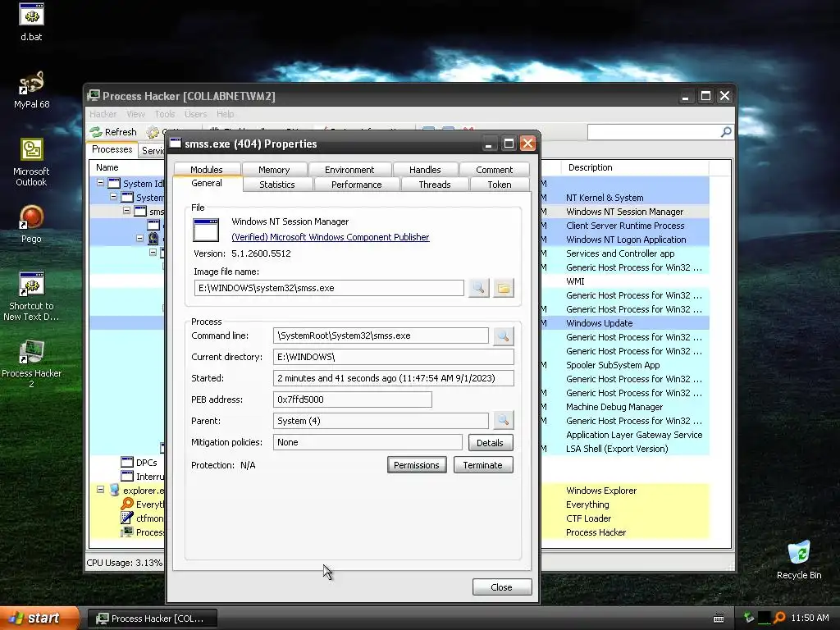The image size is (840, 630).
Task: Click the DPCs row icon
Action: [127, 463]
